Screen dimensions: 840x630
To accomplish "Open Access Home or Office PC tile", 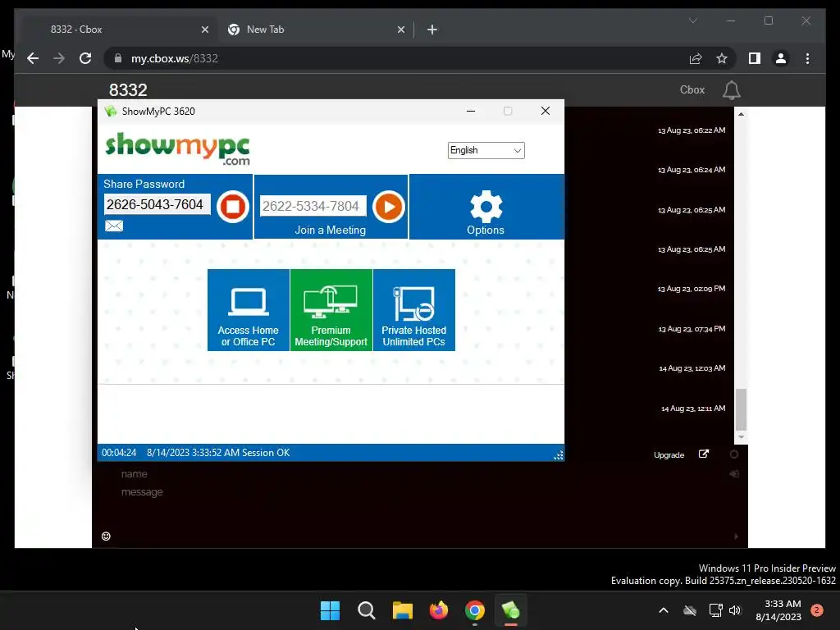I will tap(248, 310).
